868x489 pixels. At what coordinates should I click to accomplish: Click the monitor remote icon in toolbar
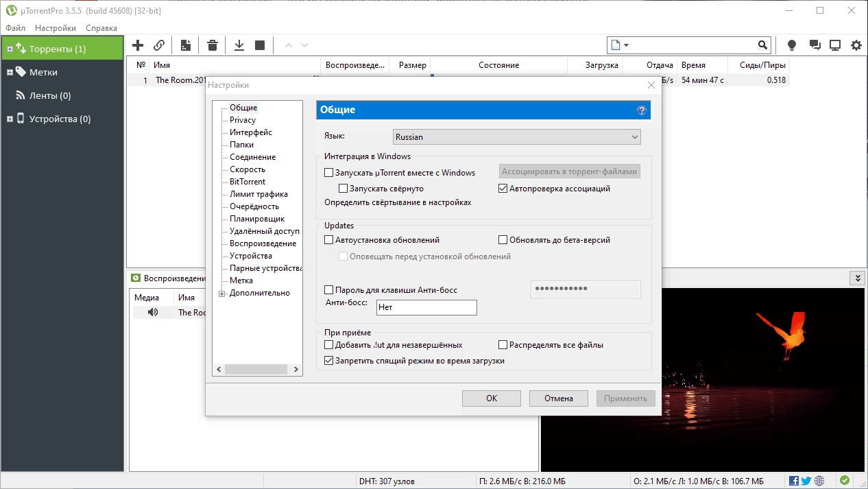835,45
